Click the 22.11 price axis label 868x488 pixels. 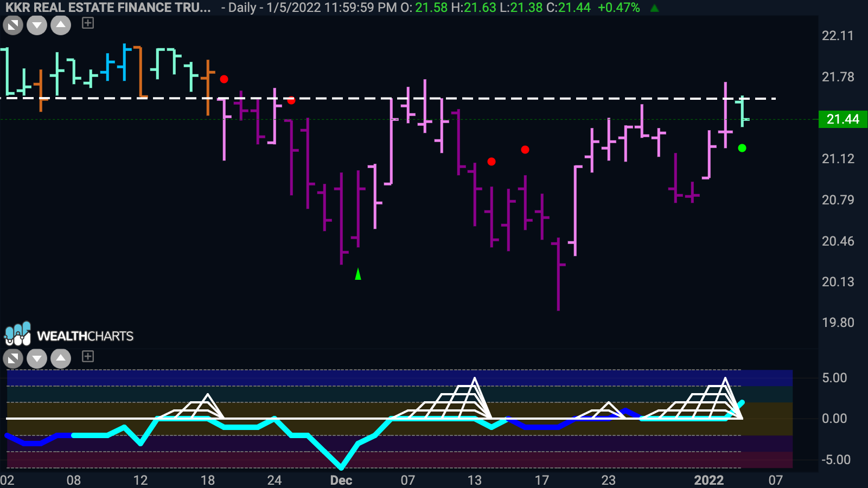[838, 36]
